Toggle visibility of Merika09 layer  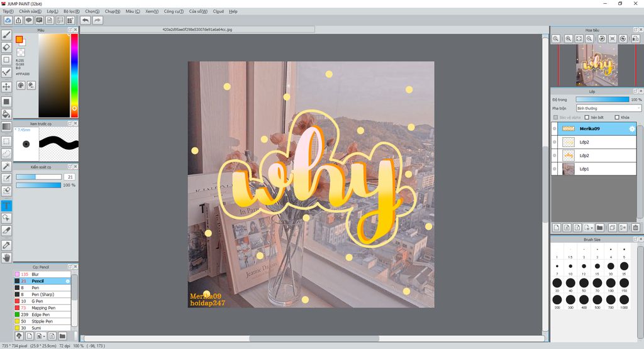point(555,129)
